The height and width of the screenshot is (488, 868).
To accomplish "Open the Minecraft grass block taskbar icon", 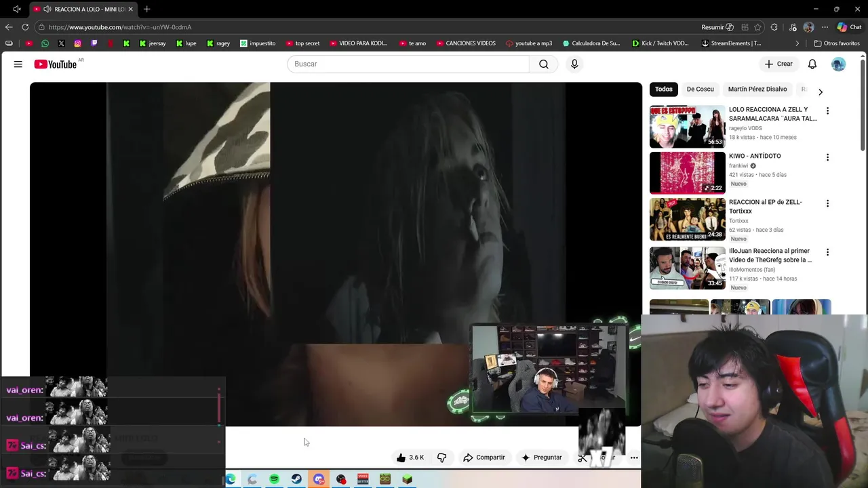I will (x=407, y=479).
